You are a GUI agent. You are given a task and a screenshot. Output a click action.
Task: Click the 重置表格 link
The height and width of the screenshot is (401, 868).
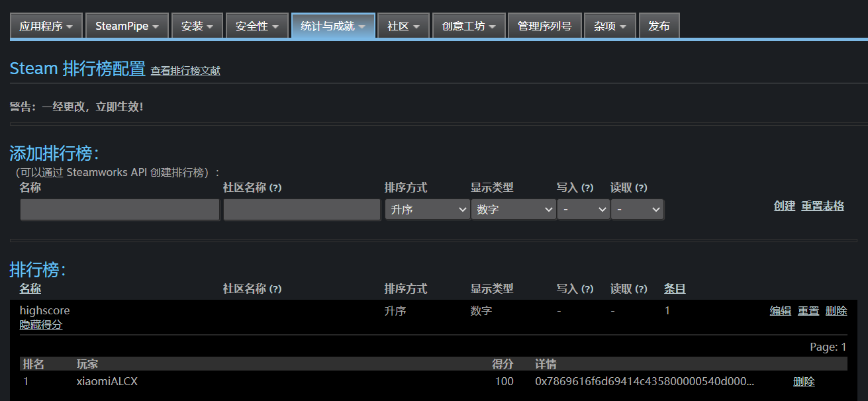[x=823, y=206]
